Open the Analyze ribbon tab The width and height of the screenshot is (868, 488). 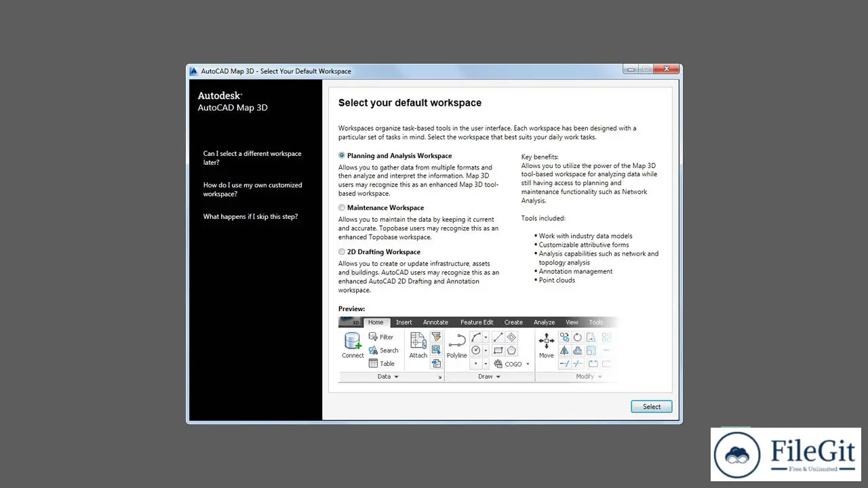[544, 323]
